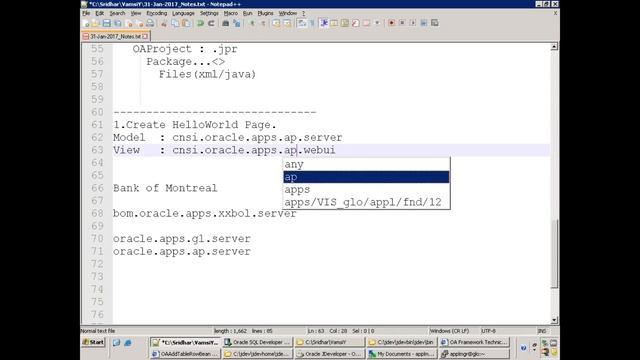Switch to Oracle JDeveloper taskbar button
The height and width of the screenshot is (360, 640).
click(x=330, y=353)
